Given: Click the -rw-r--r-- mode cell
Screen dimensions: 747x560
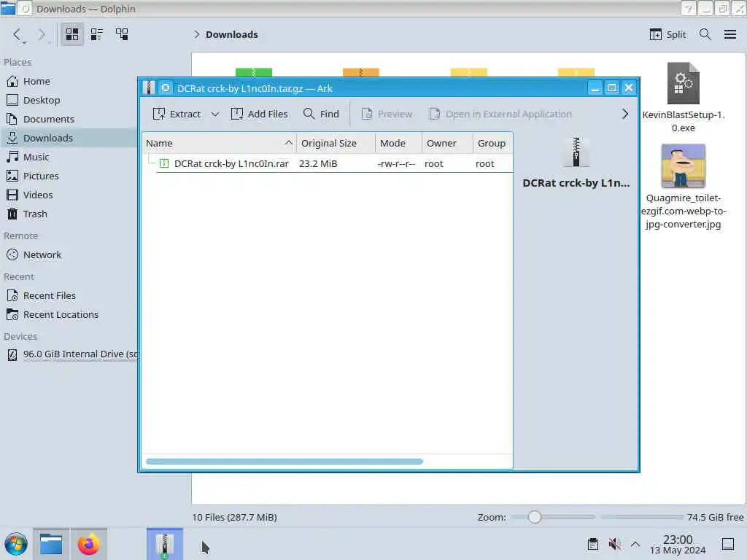Looking at the screenshot, I should (396, 164).
